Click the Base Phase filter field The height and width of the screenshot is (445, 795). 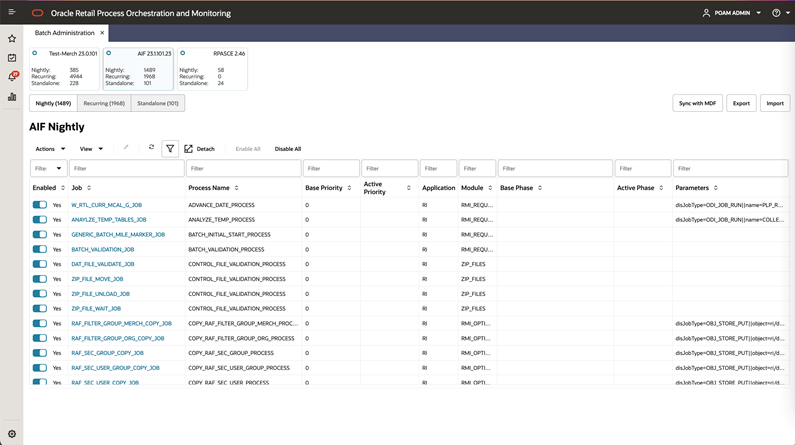[555, 168]
